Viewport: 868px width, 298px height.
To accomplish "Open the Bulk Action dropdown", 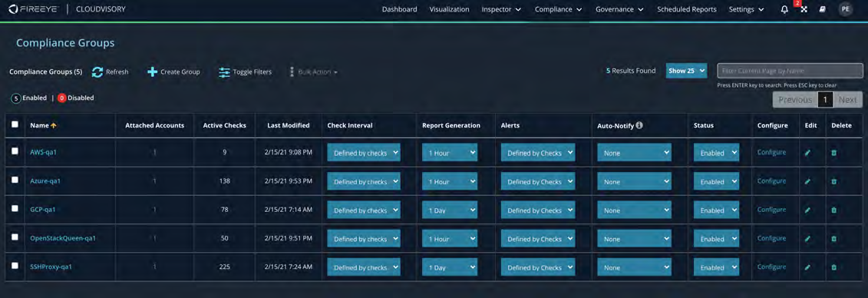I will pos(315,72).
